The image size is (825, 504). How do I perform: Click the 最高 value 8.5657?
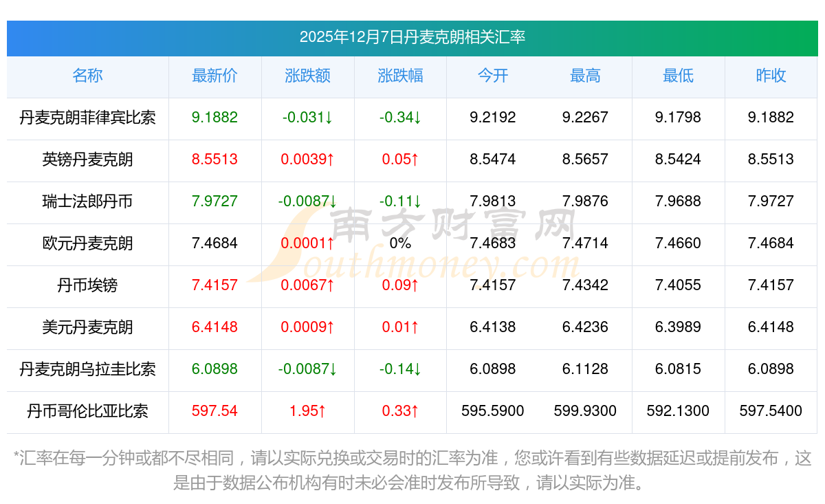585,160
